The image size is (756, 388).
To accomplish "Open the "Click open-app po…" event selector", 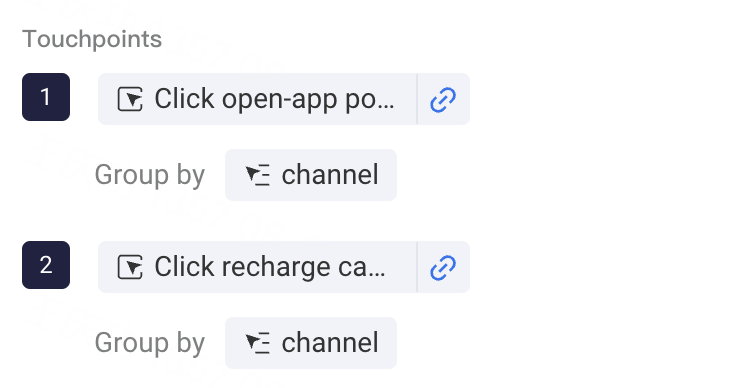I will (x=257, y=99).
